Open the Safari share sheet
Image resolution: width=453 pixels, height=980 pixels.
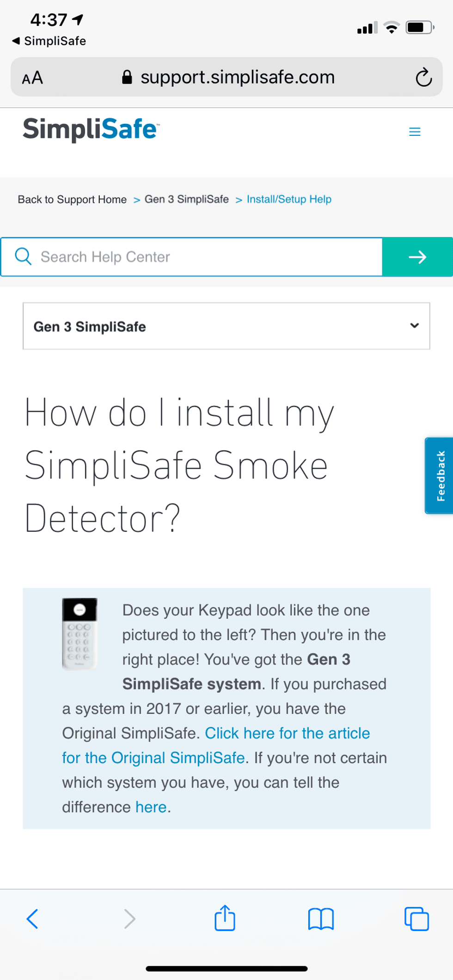pyautogui.click(x=225, y=919)
